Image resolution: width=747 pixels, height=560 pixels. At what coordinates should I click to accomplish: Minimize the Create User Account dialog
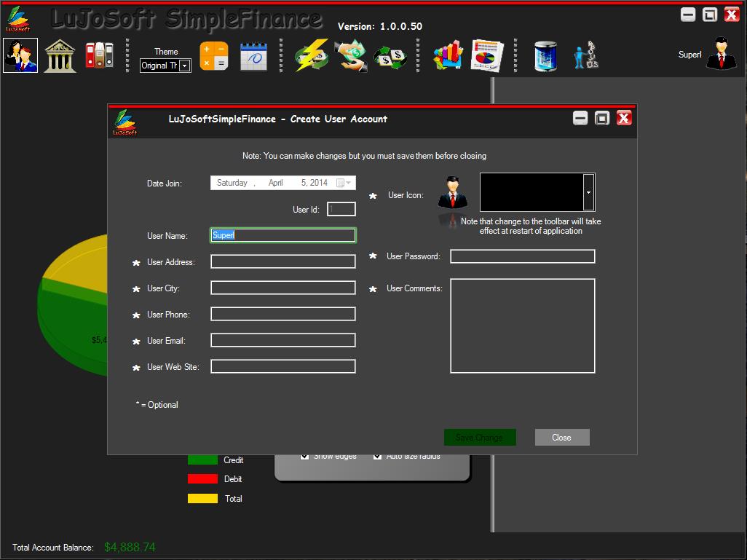click(x=580, y=118)
